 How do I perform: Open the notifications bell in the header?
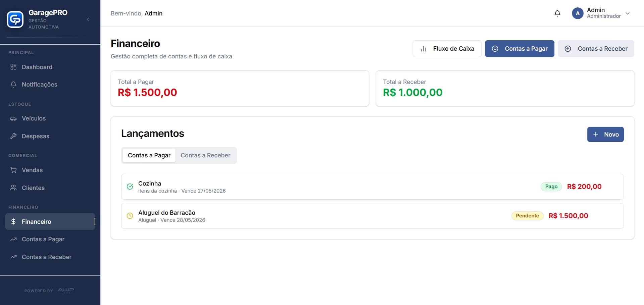557,13
